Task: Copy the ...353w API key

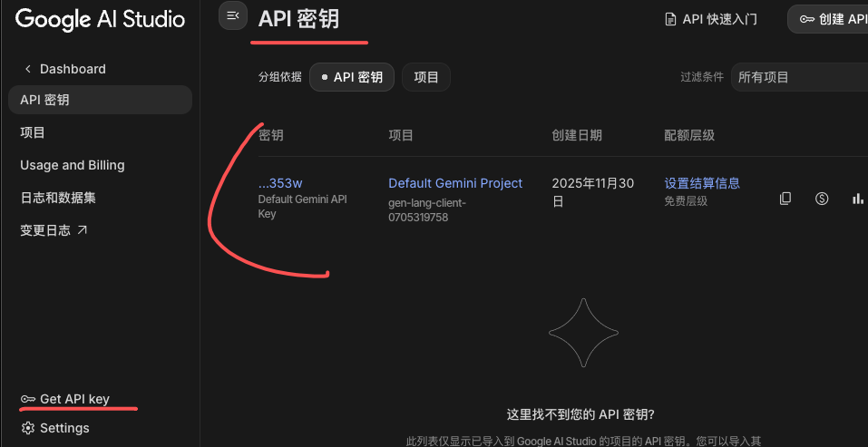Action: coord(785,199)
